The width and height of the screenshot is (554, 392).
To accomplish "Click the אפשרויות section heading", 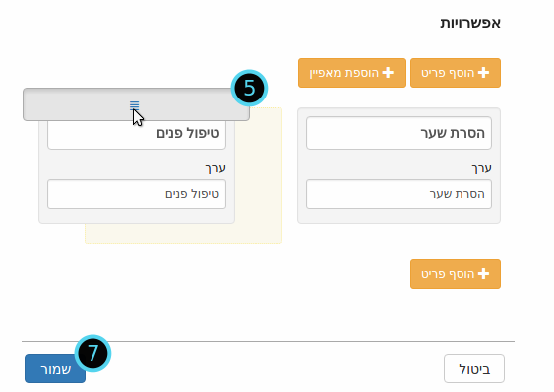I will pyautogui.click(x=470, y=23).
